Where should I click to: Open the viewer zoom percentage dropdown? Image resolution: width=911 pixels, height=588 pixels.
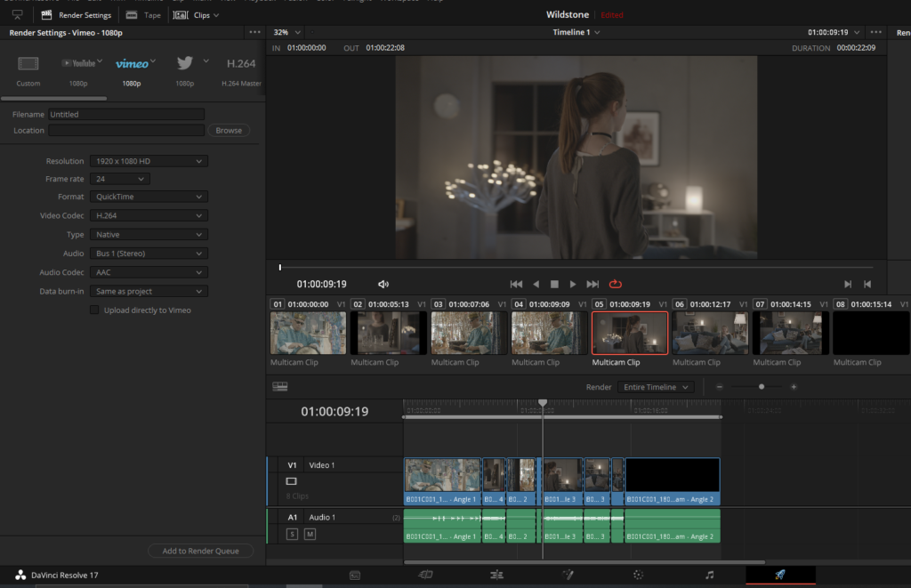point(287,33)
